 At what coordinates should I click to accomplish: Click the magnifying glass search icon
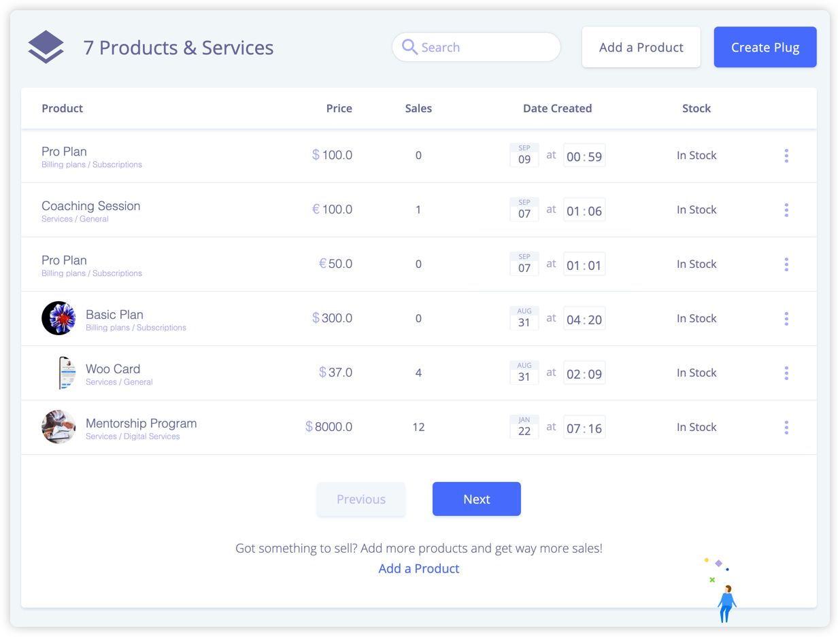click(409, 47)
